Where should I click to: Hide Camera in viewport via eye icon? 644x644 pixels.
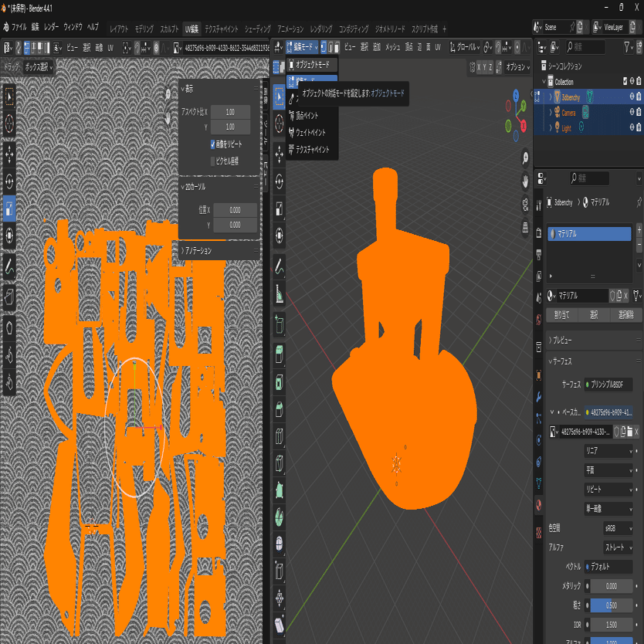632,112
